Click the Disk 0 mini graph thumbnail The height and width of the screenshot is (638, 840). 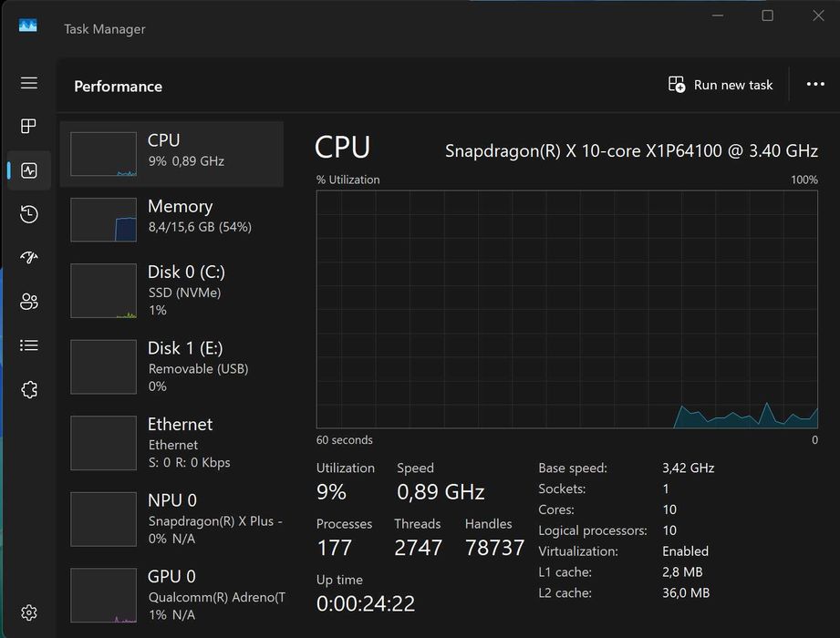[x=103, y=291]
